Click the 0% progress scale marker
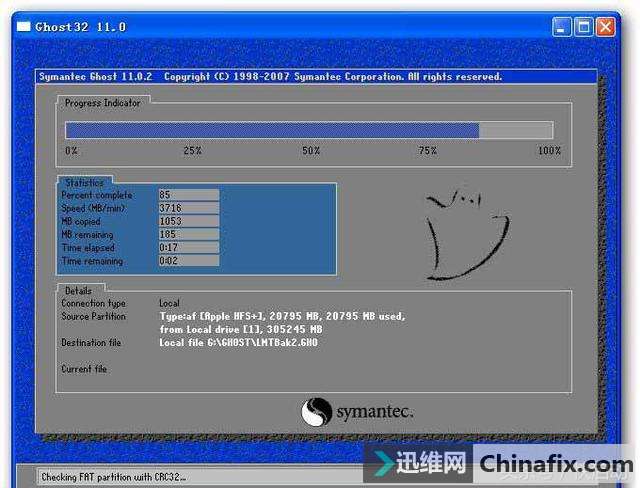 pos(71,151)
